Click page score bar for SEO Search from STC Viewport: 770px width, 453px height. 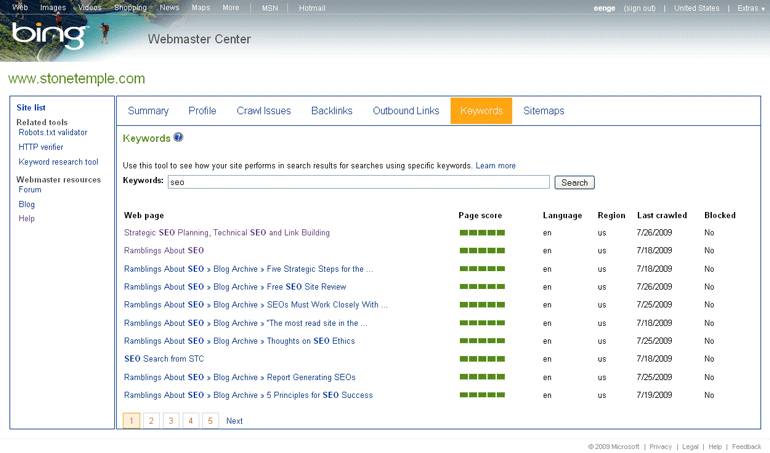click(x=482, y=359)
